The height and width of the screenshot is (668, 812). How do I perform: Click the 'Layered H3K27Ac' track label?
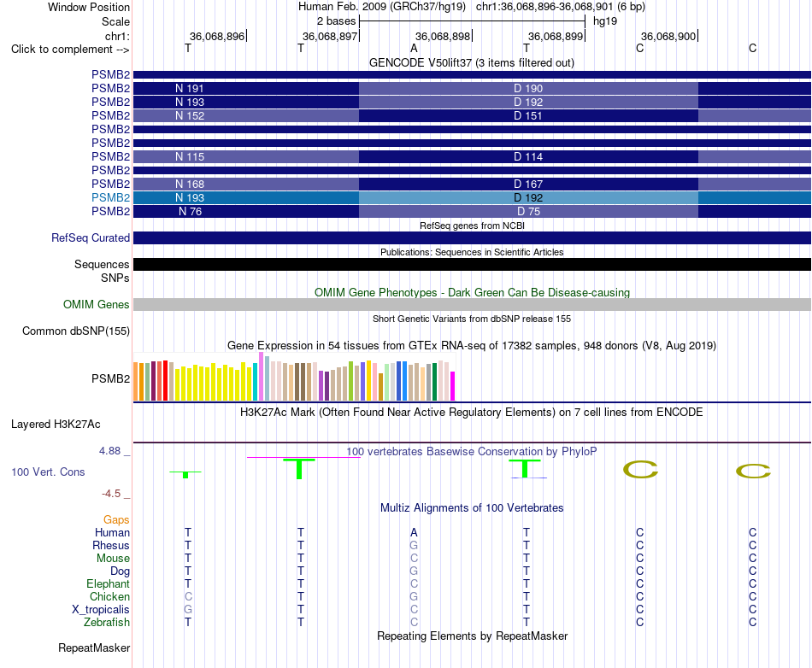click(x=56, y=425)
